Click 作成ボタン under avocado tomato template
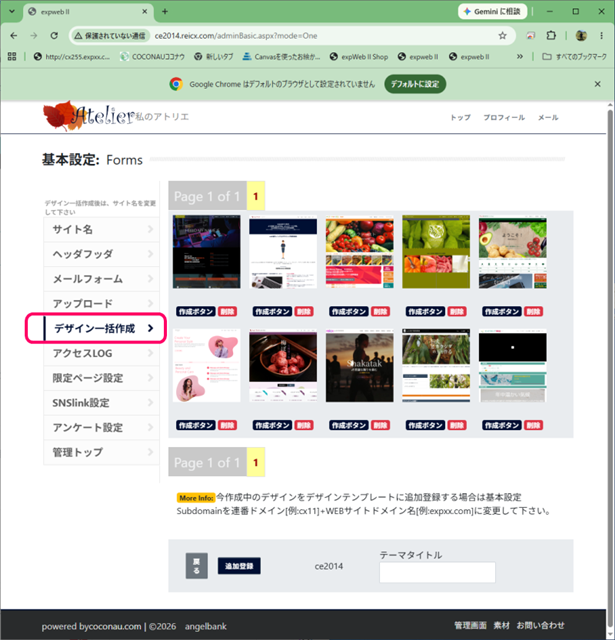The image size is (615, 640). pyautogui.click(x=502, y=312)
